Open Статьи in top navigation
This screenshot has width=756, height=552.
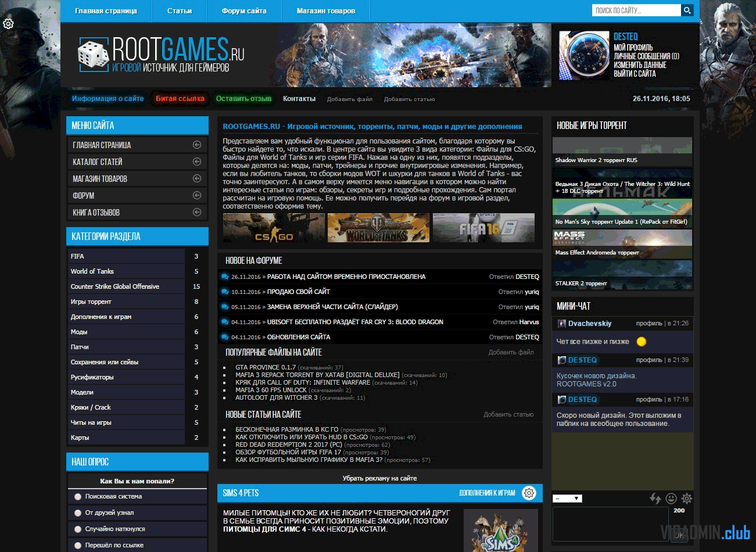180,10
